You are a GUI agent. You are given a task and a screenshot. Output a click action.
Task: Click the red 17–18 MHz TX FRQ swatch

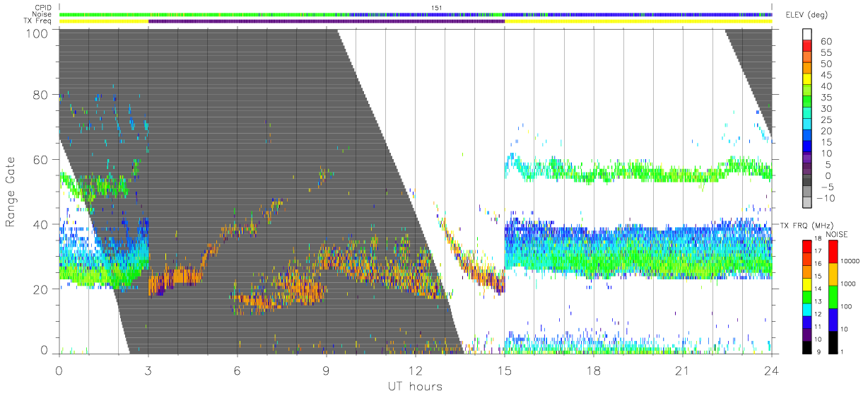(x=808, y=246)
